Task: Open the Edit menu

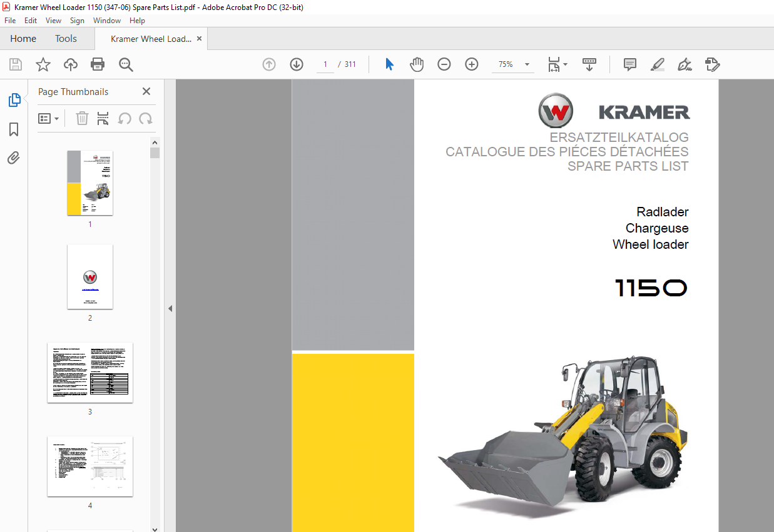Action: [31, 21]
